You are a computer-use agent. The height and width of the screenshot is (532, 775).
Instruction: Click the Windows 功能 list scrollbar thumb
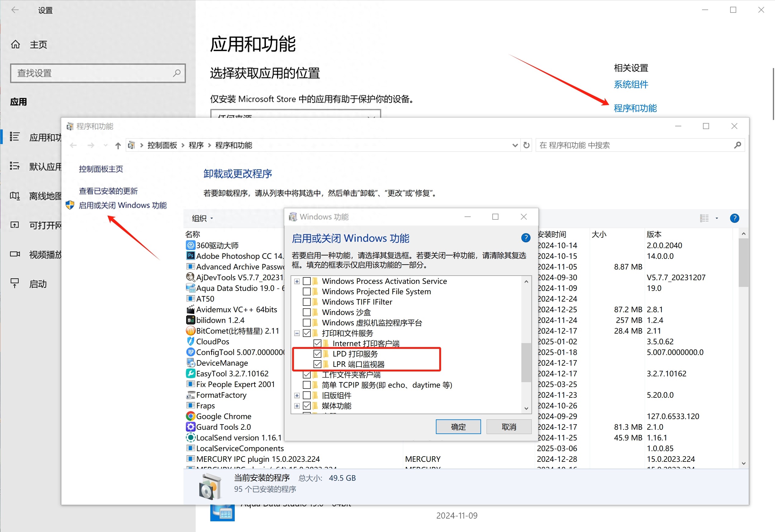(x=526, y=362)
